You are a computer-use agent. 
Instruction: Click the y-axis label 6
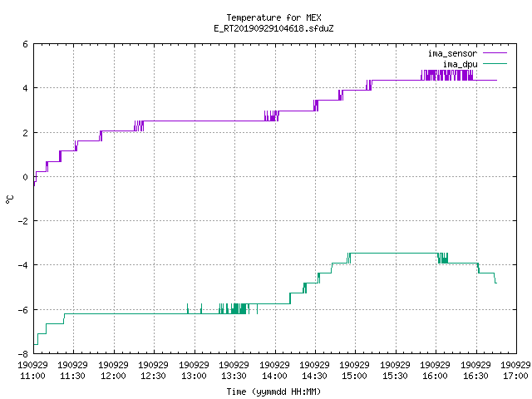tap(26, 44)
